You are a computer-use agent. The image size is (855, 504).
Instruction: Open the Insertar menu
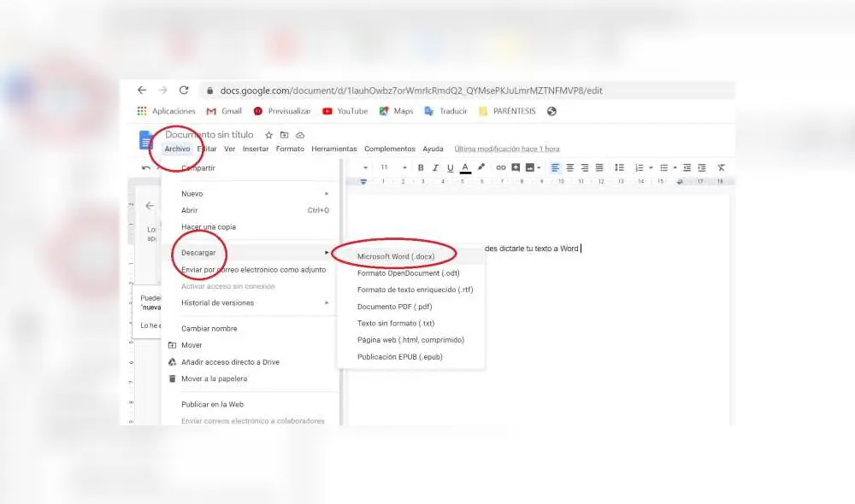coord(256,148)
